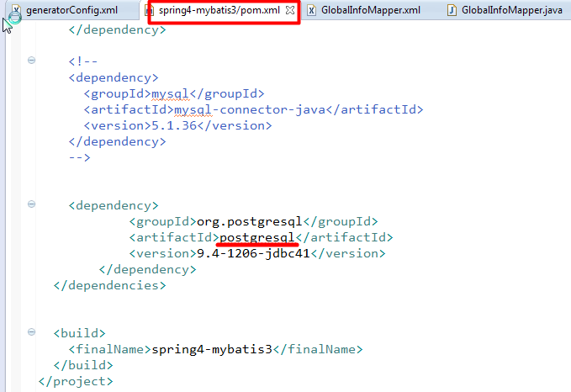This screenshot has height=392, width=571.
Task: Click the closing </dependencies> tag
Action: 109,285
